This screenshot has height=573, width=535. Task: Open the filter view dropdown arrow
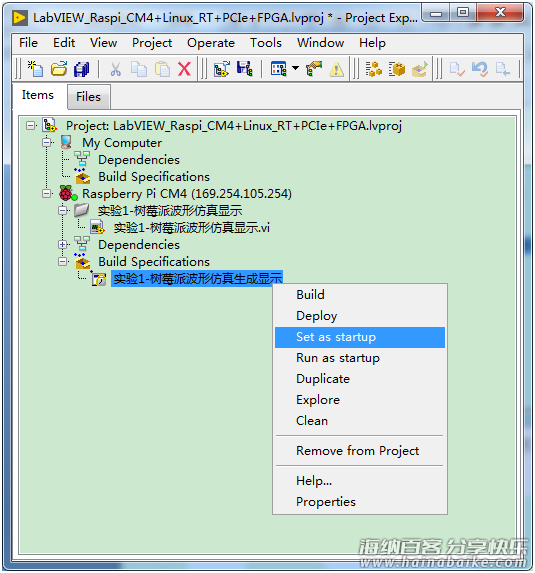[x=295, y=68]
